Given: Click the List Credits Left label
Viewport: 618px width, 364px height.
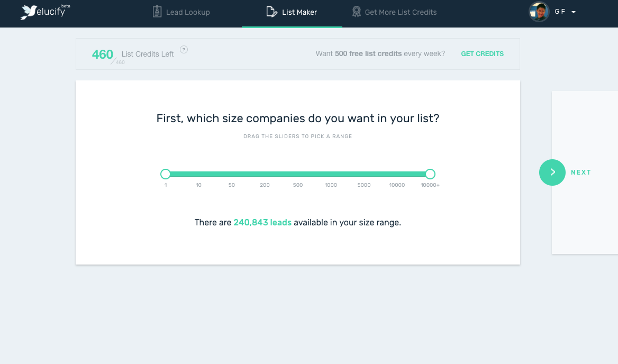Looking at the screenshot, I should [148, 54].
